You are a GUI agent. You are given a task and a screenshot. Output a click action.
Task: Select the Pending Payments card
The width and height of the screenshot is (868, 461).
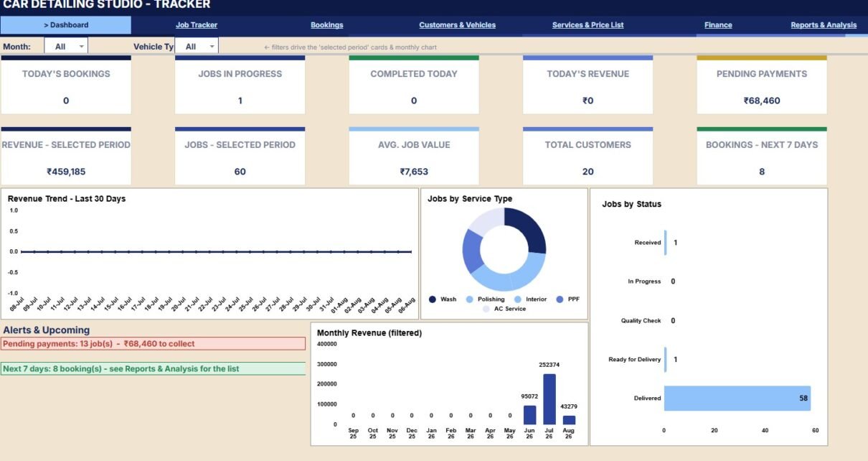(762, 85)
